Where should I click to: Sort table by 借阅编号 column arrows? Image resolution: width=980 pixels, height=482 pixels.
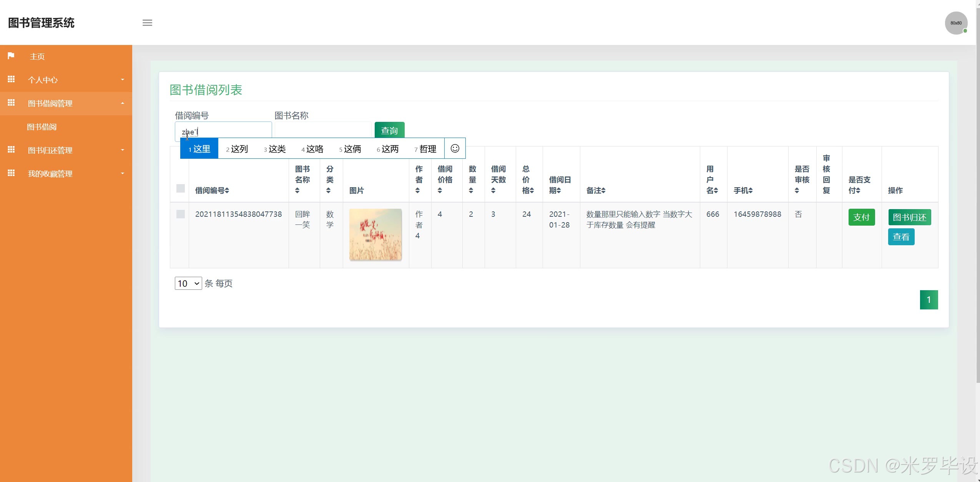coord(227,191)
